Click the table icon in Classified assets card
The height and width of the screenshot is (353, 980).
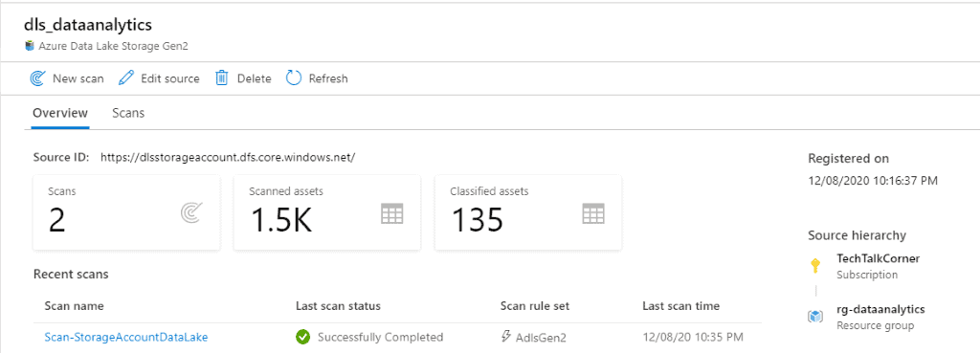(593, 213)
